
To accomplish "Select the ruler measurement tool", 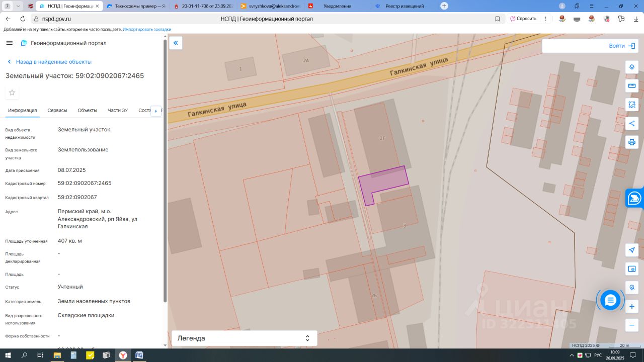I will click(x=632, y=86).
